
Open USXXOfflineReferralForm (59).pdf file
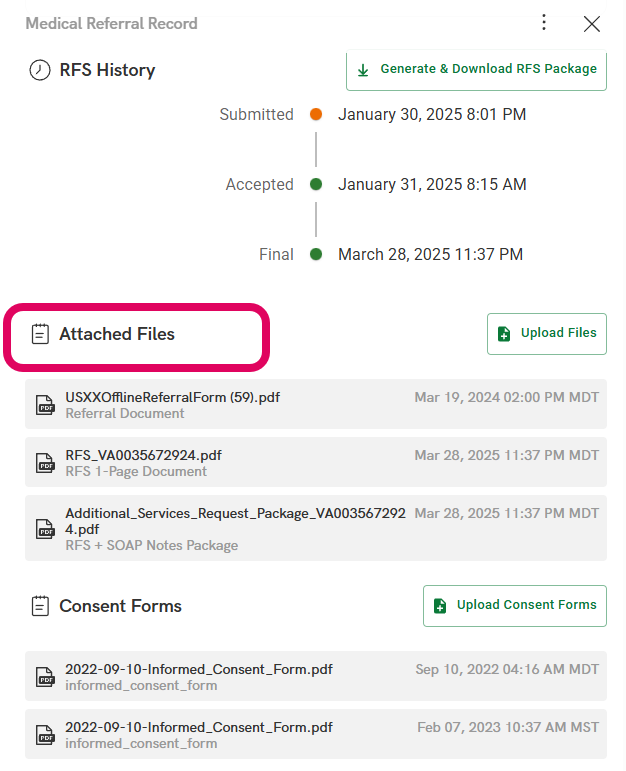pos(172,397)
